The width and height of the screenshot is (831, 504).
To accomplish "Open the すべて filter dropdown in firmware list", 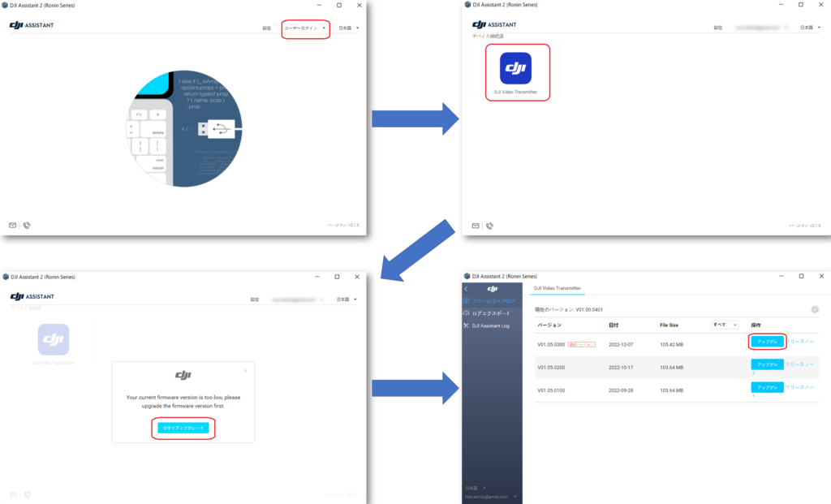I will pos(724,325).
